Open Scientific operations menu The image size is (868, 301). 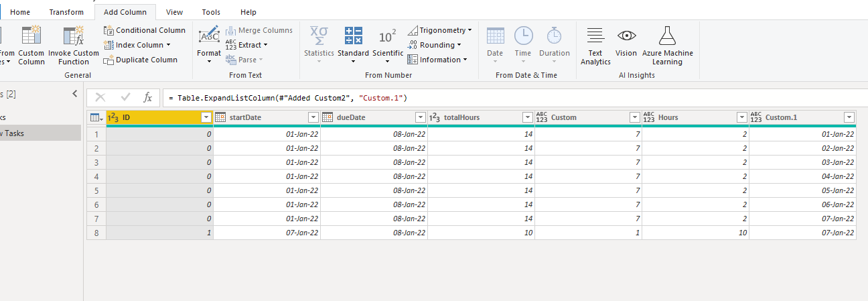388,45
